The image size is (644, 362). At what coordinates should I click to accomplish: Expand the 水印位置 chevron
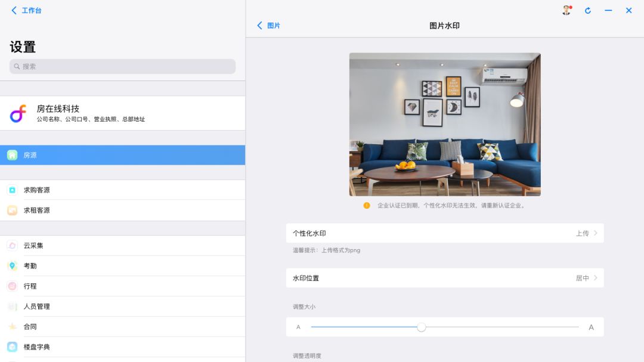point(596,278)
